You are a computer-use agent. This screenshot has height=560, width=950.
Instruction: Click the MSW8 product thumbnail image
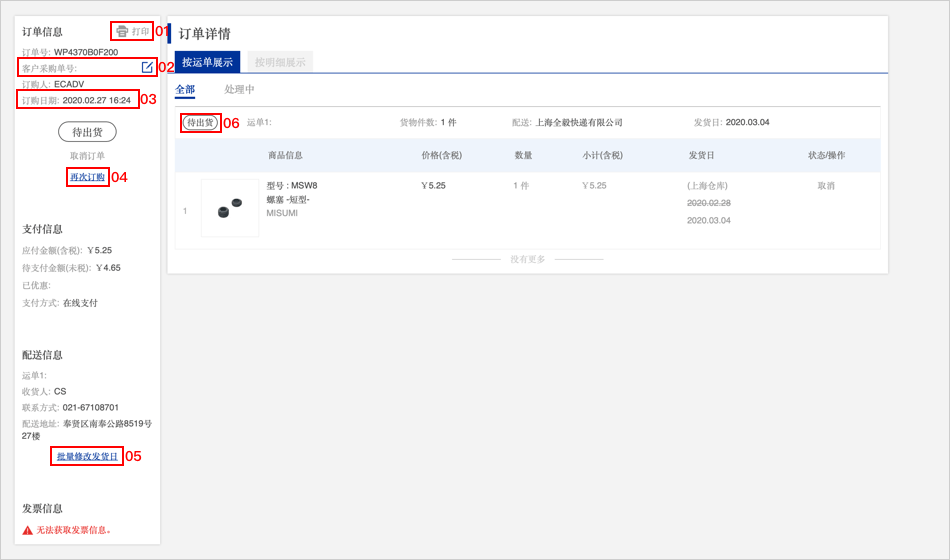click(230, 208)
